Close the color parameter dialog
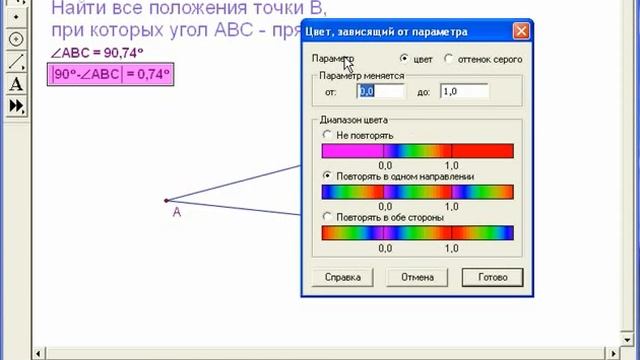The width and height of the screenshot is (640, 360). pyautogui.click(x=521, y=31)
